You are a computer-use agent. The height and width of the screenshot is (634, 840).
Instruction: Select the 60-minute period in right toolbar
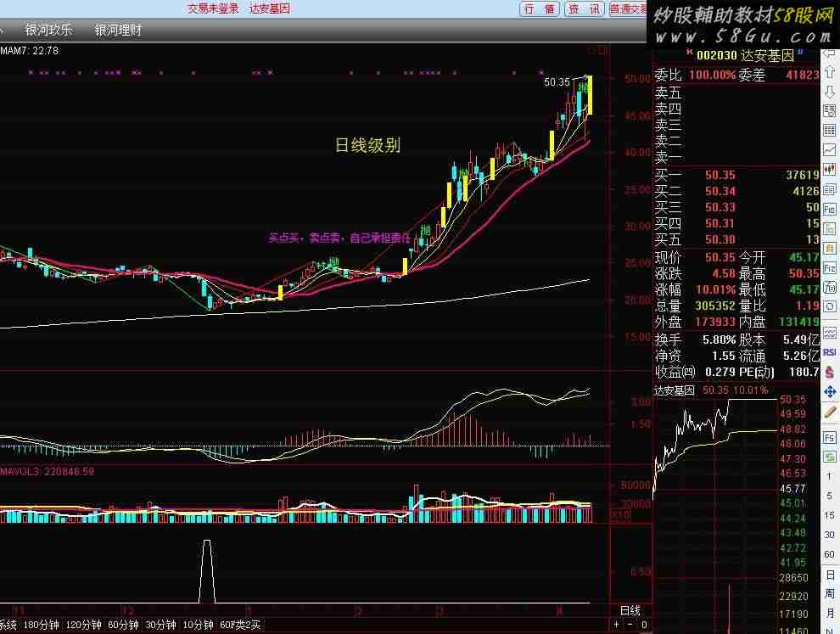(829, 554)
